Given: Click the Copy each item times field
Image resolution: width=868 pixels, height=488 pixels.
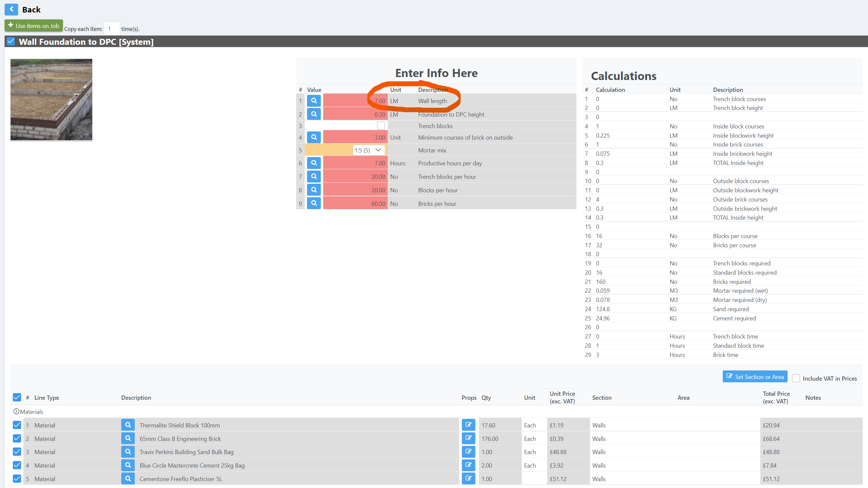Looking at the screenshot, I should click(x=112, y=29).
